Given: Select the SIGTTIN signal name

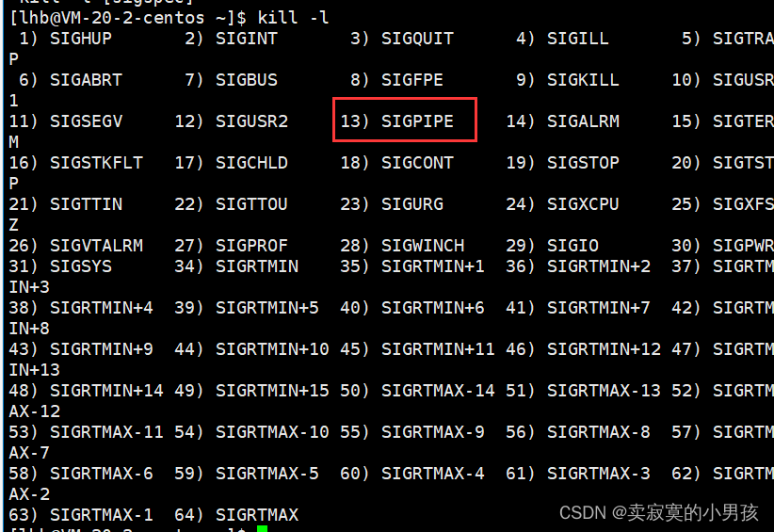Looking at the screenshot, I should coord(86,204).
